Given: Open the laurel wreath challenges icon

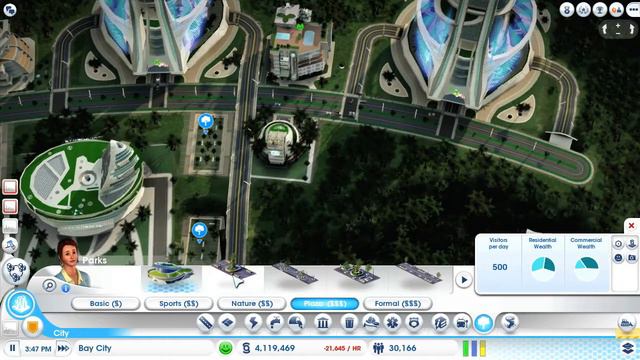Looking at the screenshot, I should [583, 9].
